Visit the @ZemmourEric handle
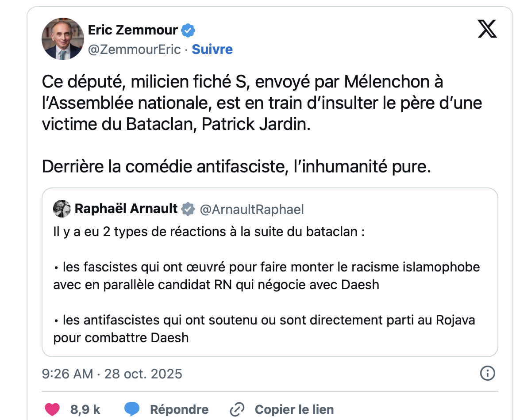This screenshot has height=420, width=516. click(x=134, y=49)
